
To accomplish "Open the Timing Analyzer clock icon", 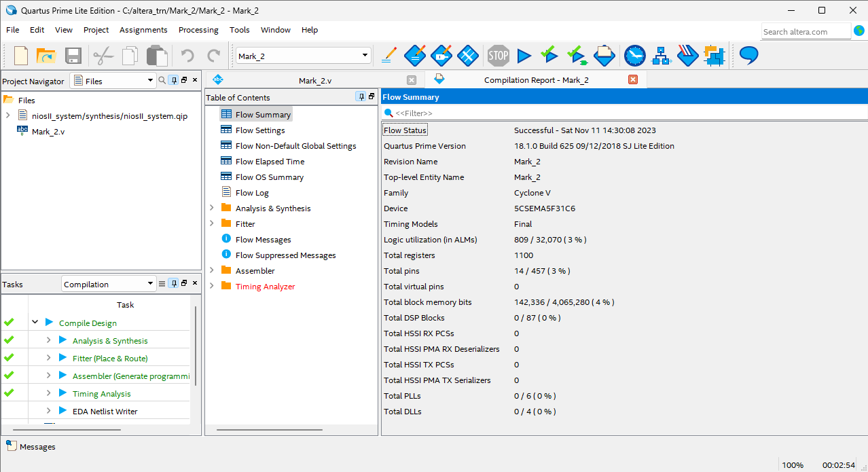I will (x=635, y=56).
